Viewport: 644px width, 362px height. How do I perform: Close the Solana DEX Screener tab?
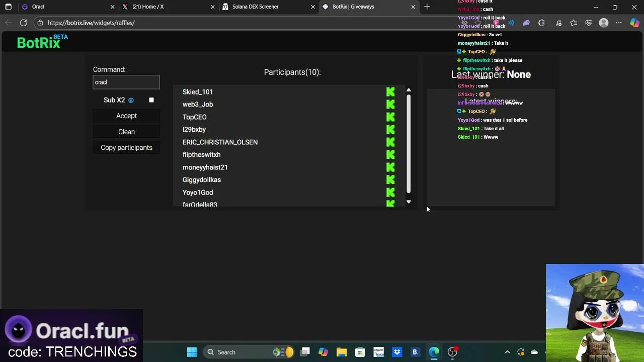tap(312, 7)
